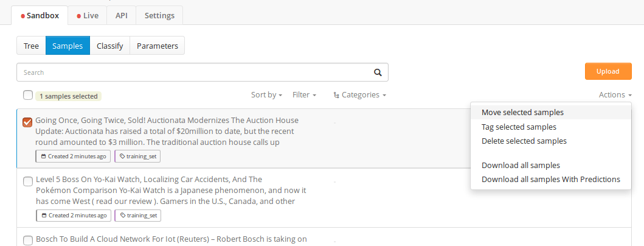Choose Delete selected samples
The height and width of the screenshot is (246, 644).
pyautogui.click(x=524, y=141)
